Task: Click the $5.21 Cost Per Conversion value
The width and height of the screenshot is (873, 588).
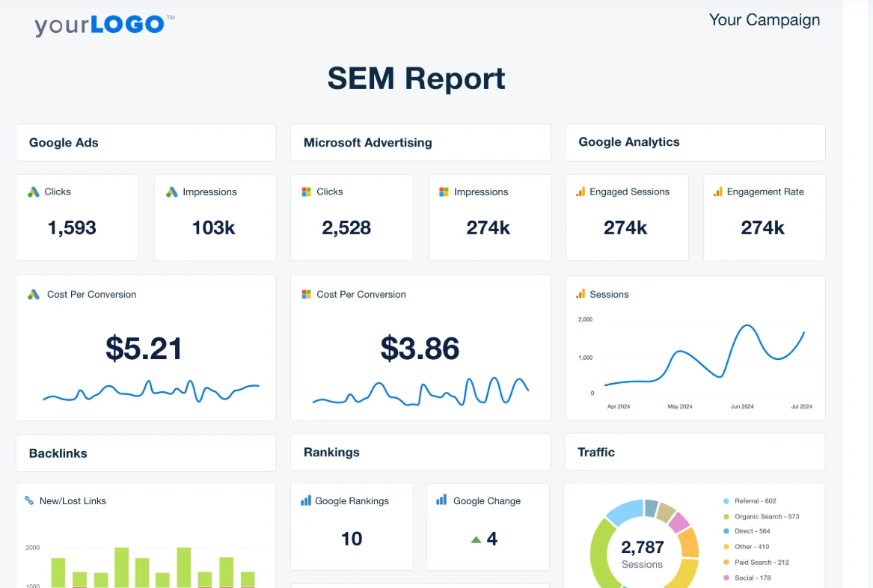Action: tap(144, 349)
